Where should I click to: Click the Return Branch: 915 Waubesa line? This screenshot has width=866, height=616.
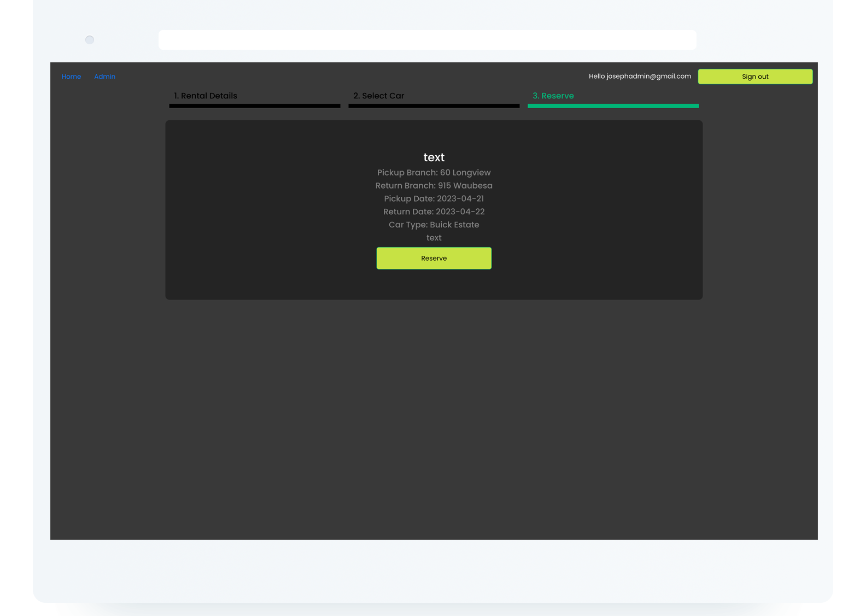434,186
